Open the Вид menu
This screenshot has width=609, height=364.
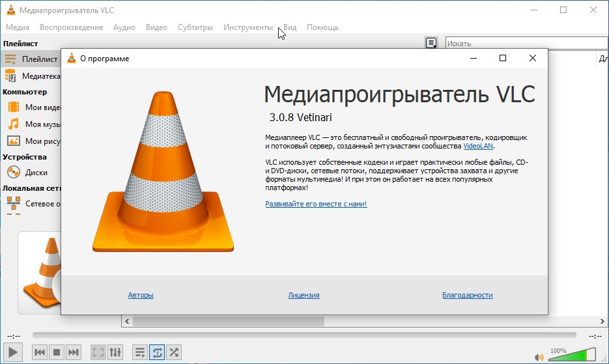(290, 27)
